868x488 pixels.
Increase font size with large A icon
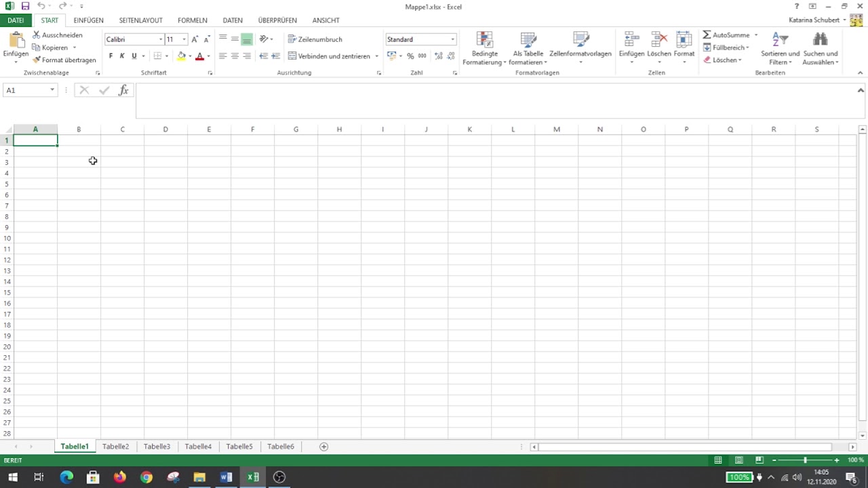195,39
